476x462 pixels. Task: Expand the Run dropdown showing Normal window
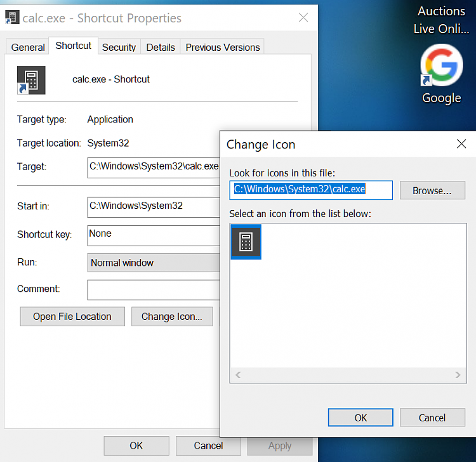pos(154,263)
